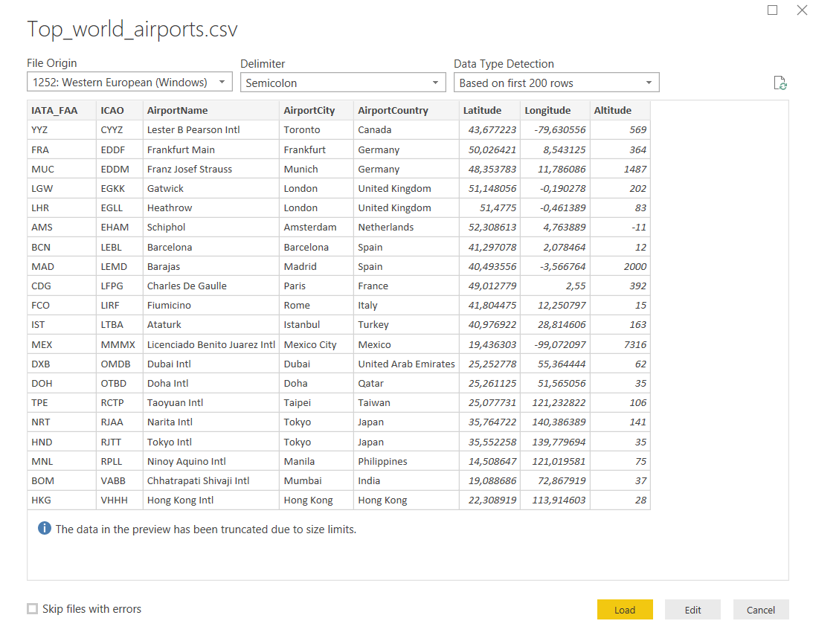Click the refresh preview icon
The width and height of the screenshot is (813, 644).
[x=780, y=83]
